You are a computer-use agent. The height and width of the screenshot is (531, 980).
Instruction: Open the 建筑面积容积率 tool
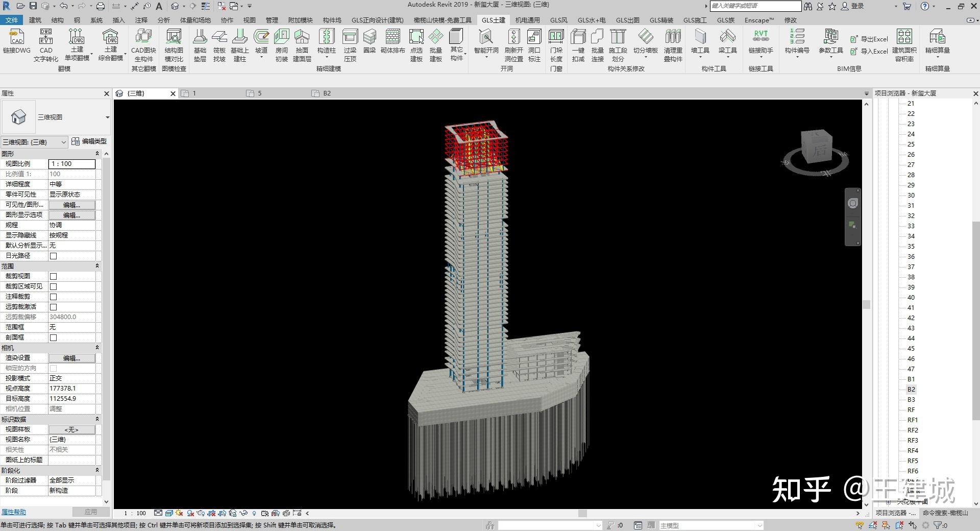click(x=904, y=45)
